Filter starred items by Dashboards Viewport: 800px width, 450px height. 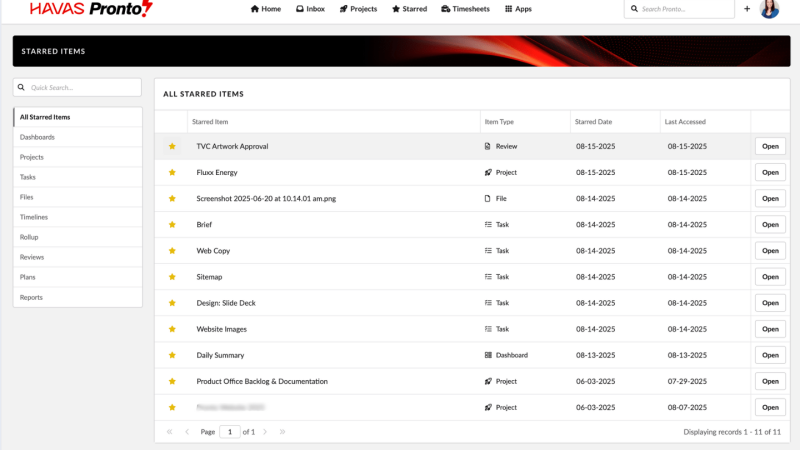(x=38, y=137)
